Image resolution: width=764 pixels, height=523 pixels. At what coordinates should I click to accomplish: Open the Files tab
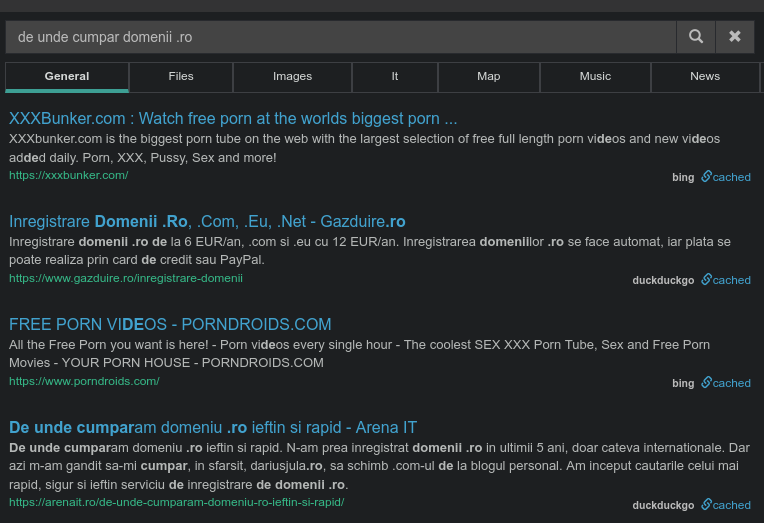click(x=181, y=77)
